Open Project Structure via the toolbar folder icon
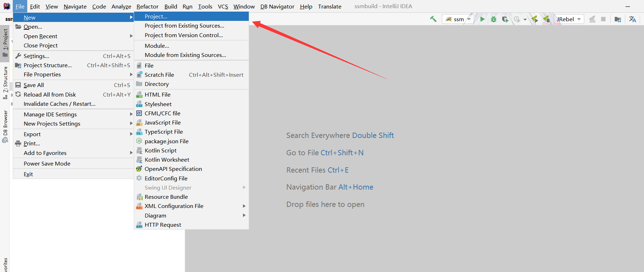Viewport: 644px width, 272px height. tap(618, 19)
